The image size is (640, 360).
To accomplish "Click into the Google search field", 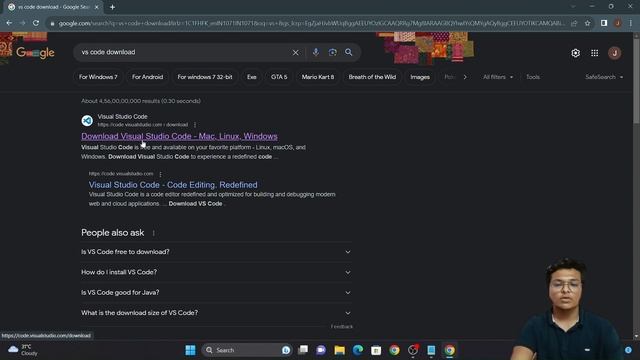I will click(x=184, y=52).
